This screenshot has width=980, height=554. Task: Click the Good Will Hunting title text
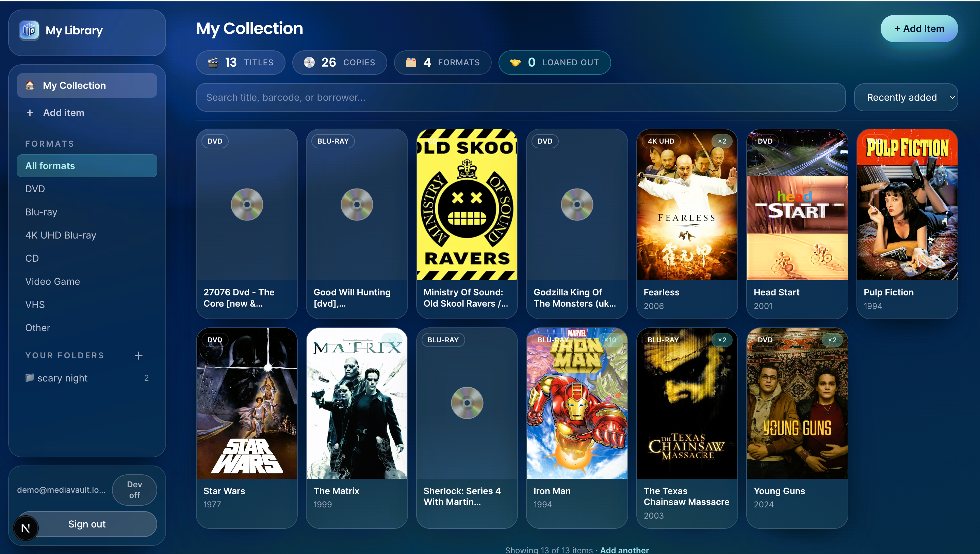click(x=352, y=297)
